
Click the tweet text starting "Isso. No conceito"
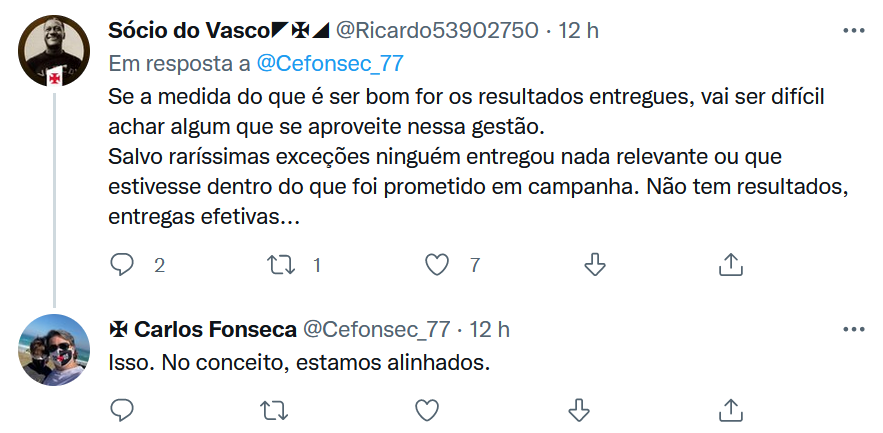point(297,361)
